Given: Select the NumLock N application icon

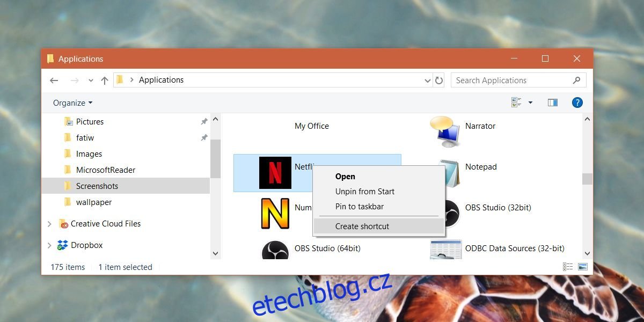Looking at the screenshot, I should click(275, 214).
